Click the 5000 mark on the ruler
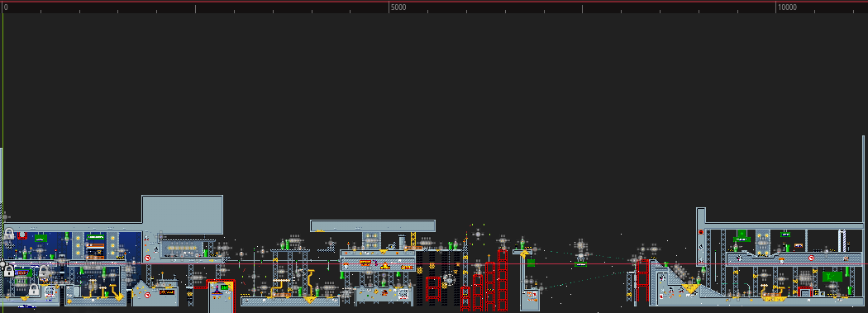 point(398,7)
